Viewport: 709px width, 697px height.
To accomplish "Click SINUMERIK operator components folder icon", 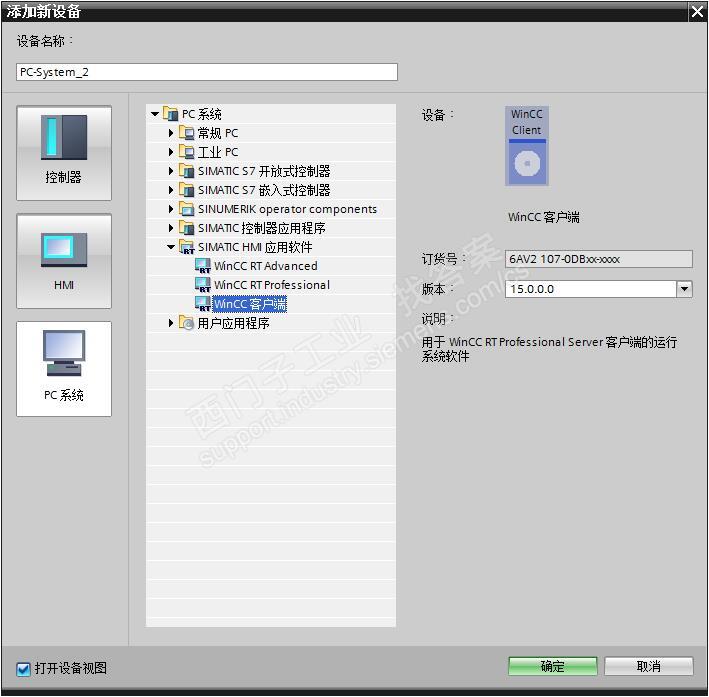I will click(x=186, y=209).
